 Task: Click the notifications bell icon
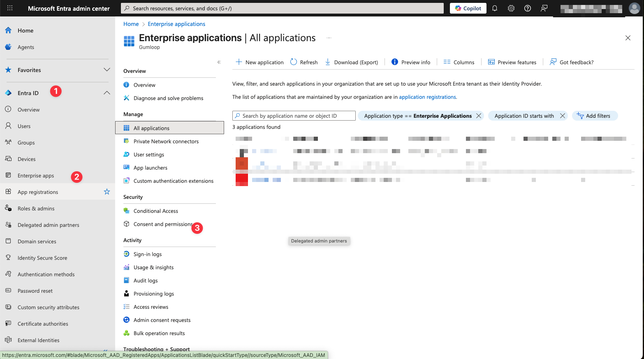pyautogui.click(x=495, y=8)
